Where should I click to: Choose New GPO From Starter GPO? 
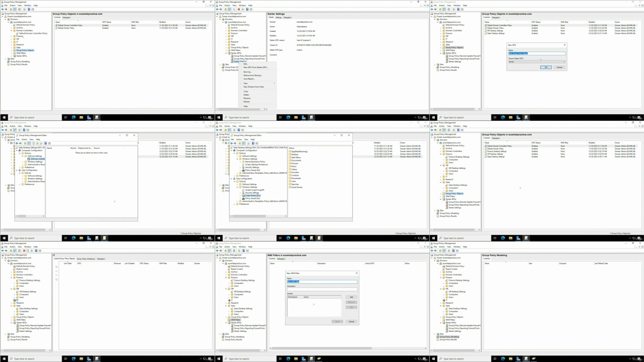[255, 67]
